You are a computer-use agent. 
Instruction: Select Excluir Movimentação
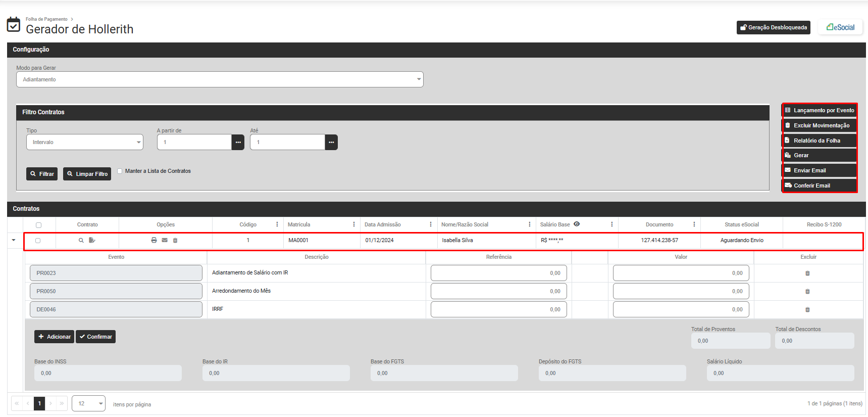(x=819, y=125)
